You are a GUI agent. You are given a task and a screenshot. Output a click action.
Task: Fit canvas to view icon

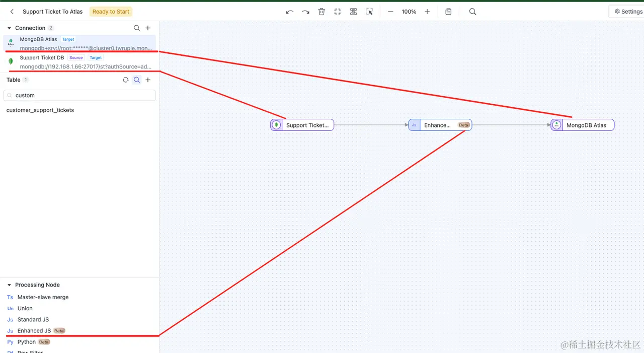click(x=338, y=12)
